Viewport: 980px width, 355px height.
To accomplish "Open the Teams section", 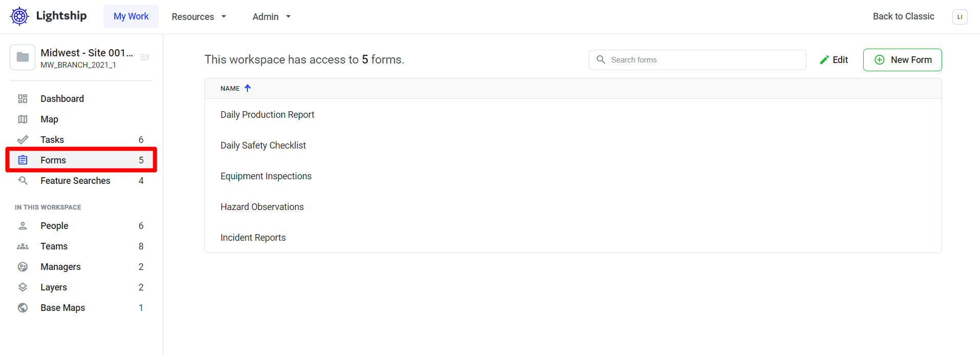I will point(54,246).
